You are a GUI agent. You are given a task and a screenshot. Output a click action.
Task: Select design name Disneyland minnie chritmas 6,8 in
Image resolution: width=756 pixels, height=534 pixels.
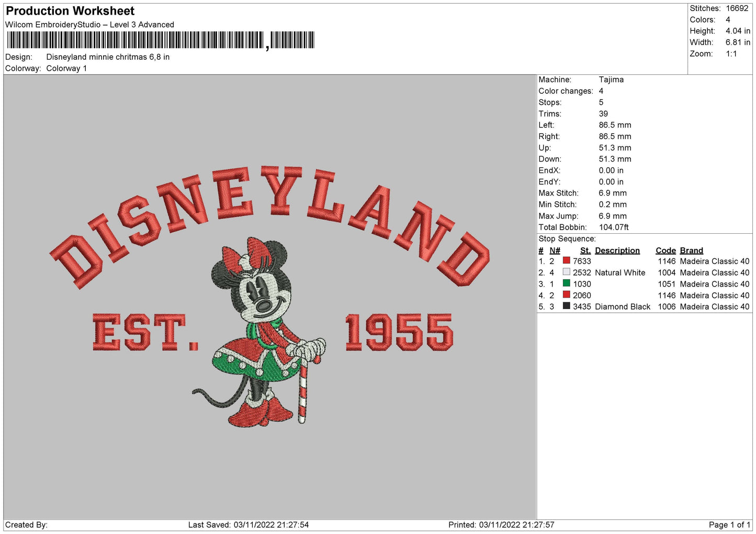108,57
